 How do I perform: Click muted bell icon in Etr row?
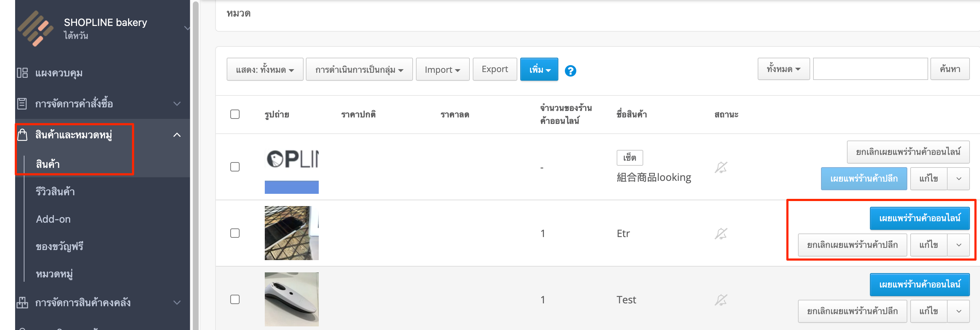tap(721, 233)
